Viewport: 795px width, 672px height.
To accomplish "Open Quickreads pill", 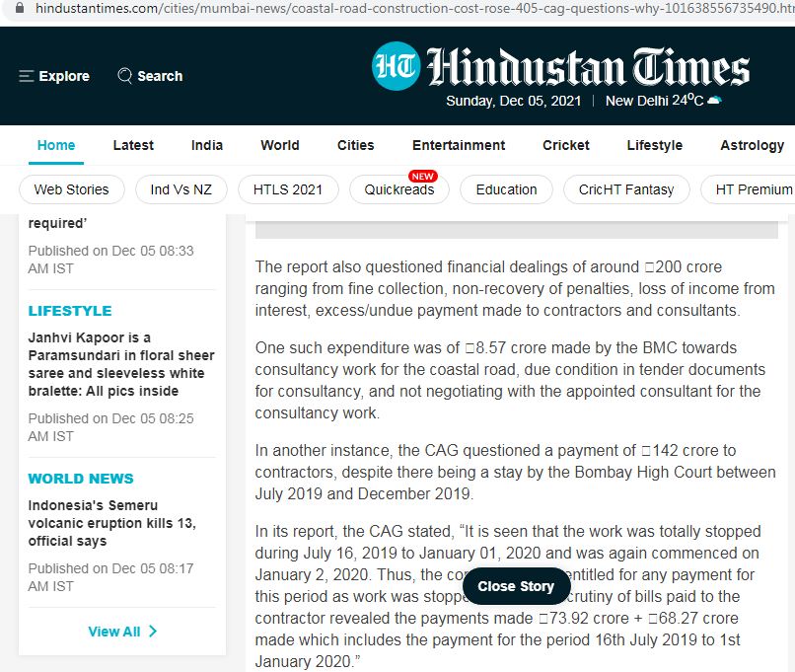I will click(399, 189).
